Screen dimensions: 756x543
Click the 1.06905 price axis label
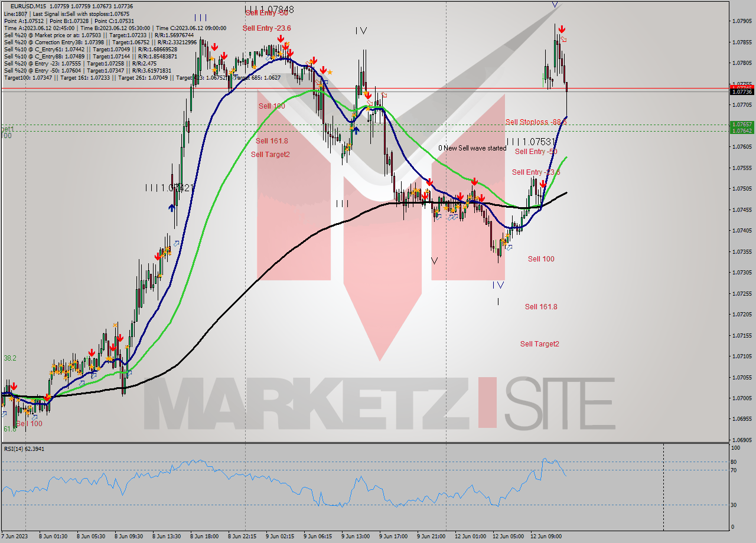pos(742,440)
